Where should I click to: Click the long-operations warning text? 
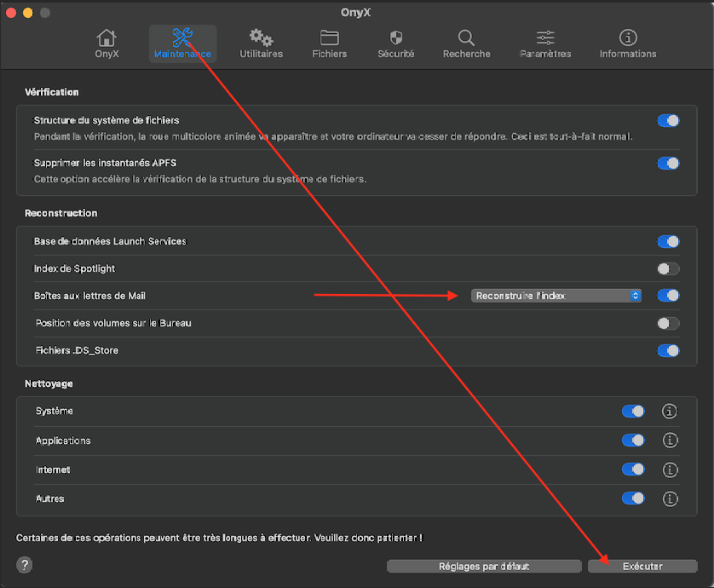point(219,538)
